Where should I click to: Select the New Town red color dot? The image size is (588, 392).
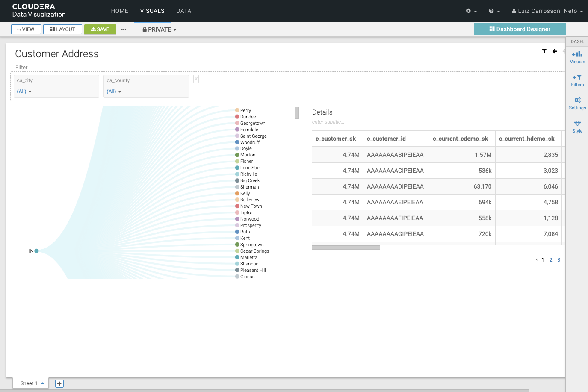click(x=236, y=206)
